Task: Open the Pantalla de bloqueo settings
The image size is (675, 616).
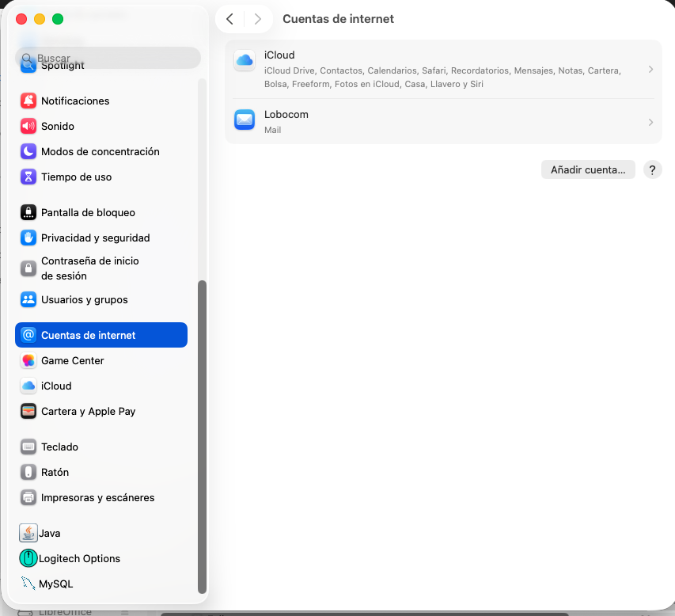Action: [x=88, y=212]
